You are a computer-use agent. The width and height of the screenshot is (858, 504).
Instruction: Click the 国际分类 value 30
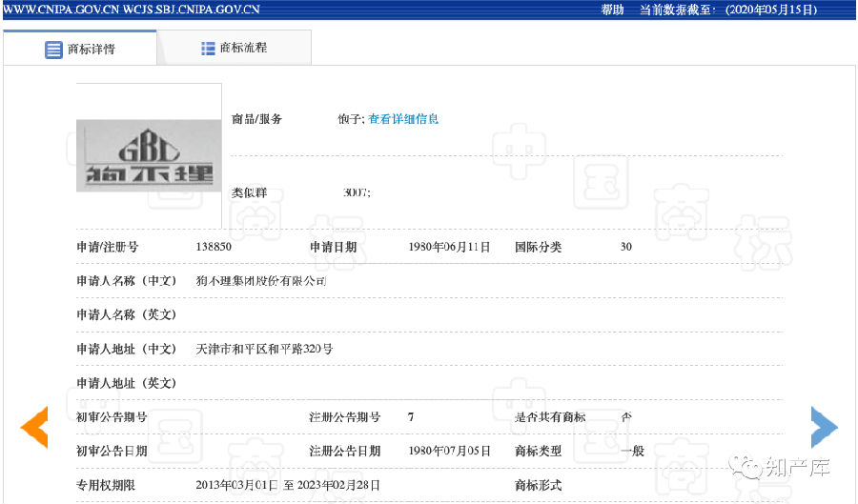(x=626, y=247)
